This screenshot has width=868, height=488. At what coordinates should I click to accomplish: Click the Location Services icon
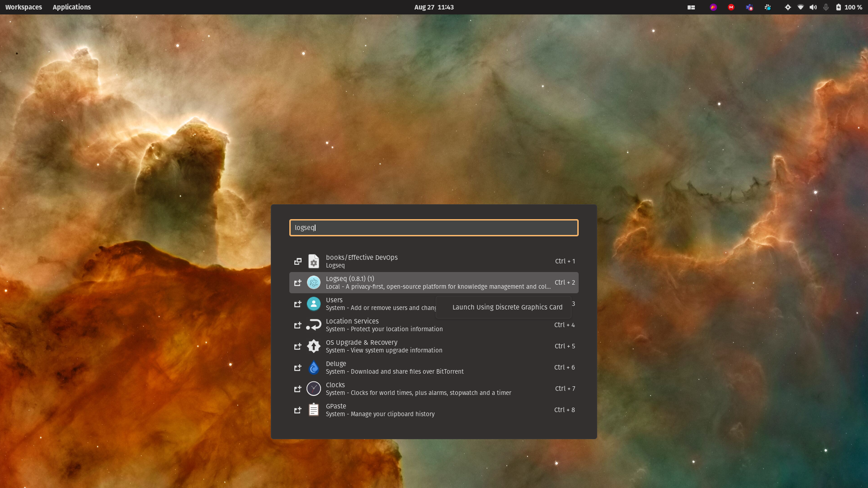pyautogui.click(x=313, y=325)
